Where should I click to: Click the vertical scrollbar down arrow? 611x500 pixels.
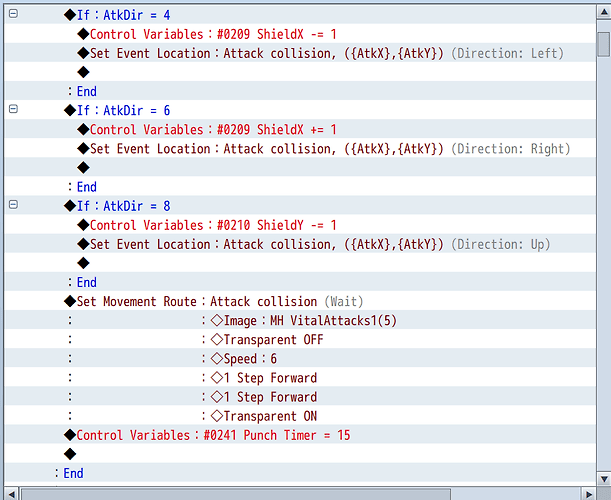604,479
